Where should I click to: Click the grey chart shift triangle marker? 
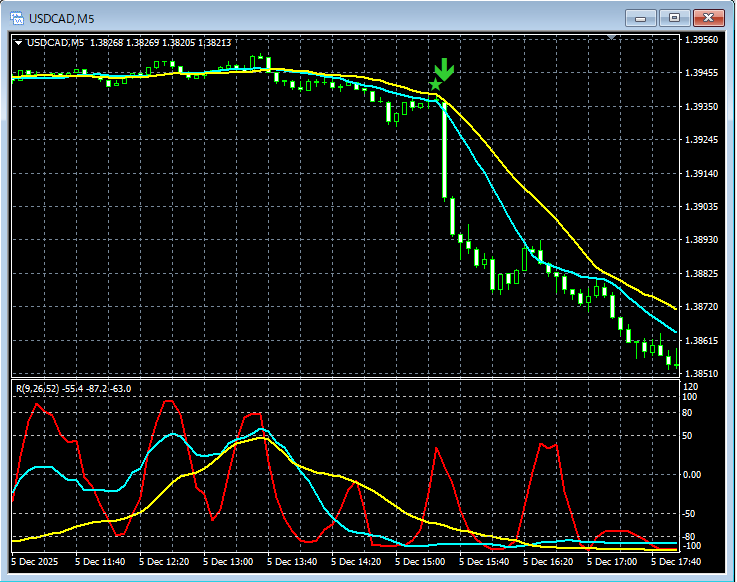612,38
